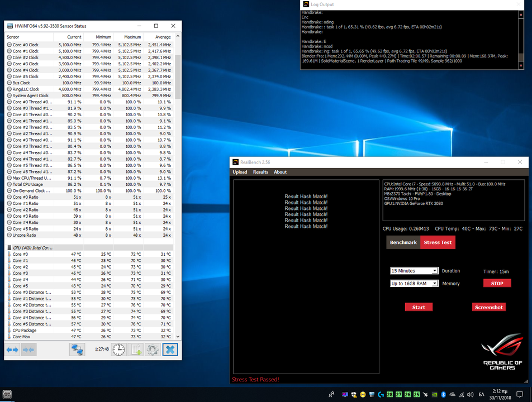Click the expand columns arrows button in HWiNFO
Image resolution: width=532 pixels, height=402 pixels.
12,350
